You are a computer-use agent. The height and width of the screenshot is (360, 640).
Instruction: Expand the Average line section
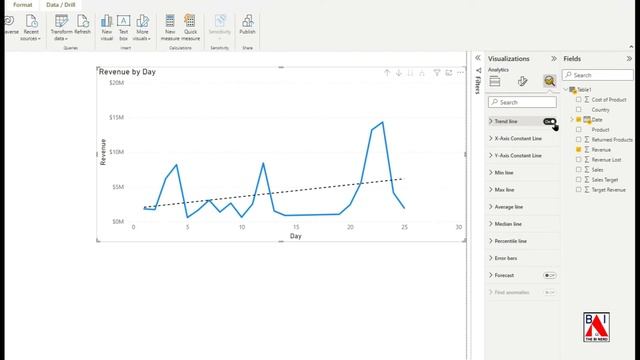pyautogui.click(x=491, y=207)
